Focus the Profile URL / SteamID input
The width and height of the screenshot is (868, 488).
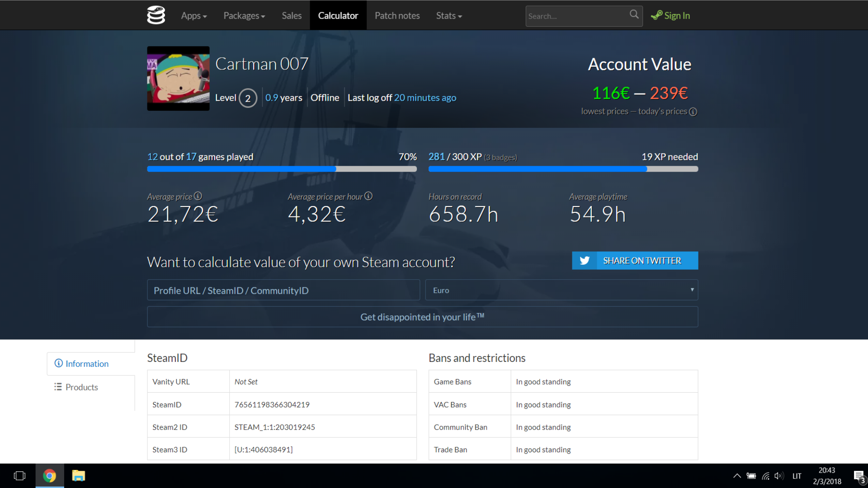click(x=283, y=290)
